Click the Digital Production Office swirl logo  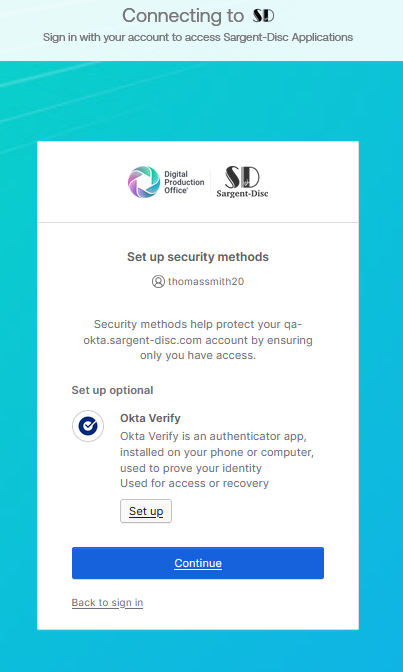[x=144, y=182]
